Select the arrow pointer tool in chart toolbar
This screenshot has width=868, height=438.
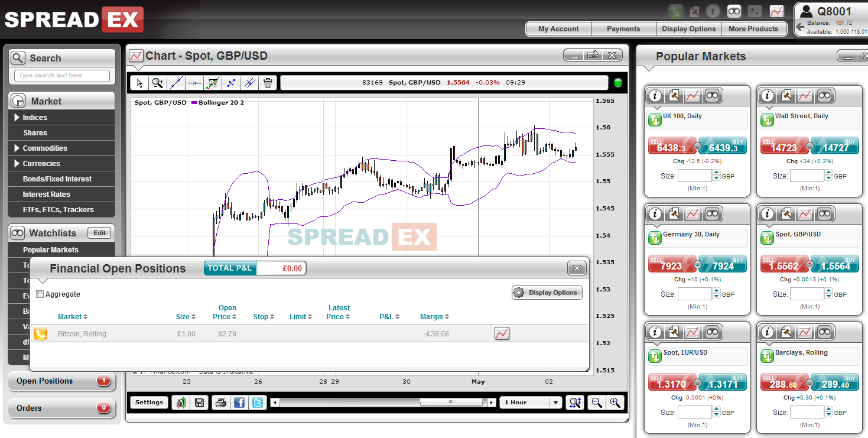pyautogui.click(x=139, y=83)
